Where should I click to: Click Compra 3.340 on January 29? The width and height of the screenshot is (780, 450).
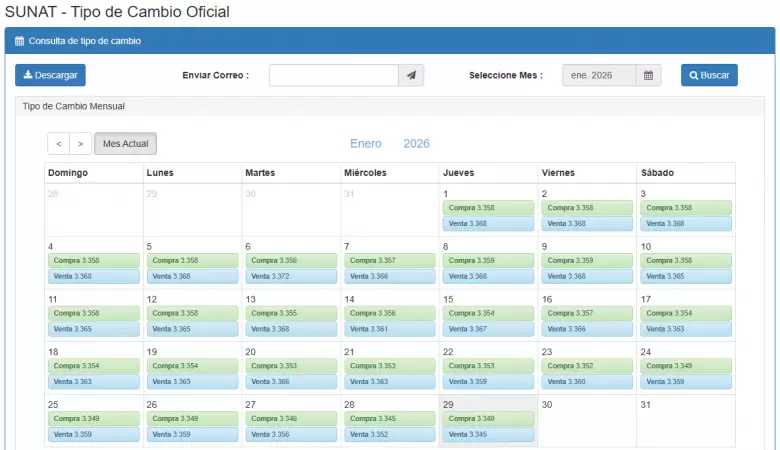[x=488, y=419]
